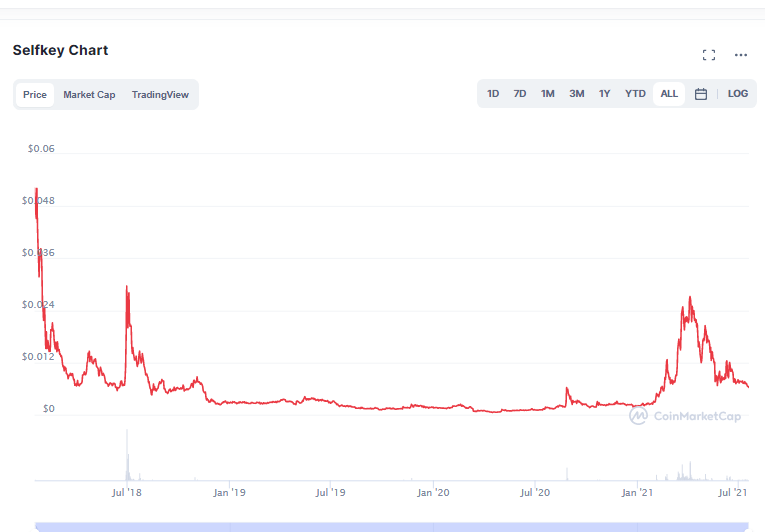
Task: Open the fullscreen chart view icon
Action: [709, 55]
